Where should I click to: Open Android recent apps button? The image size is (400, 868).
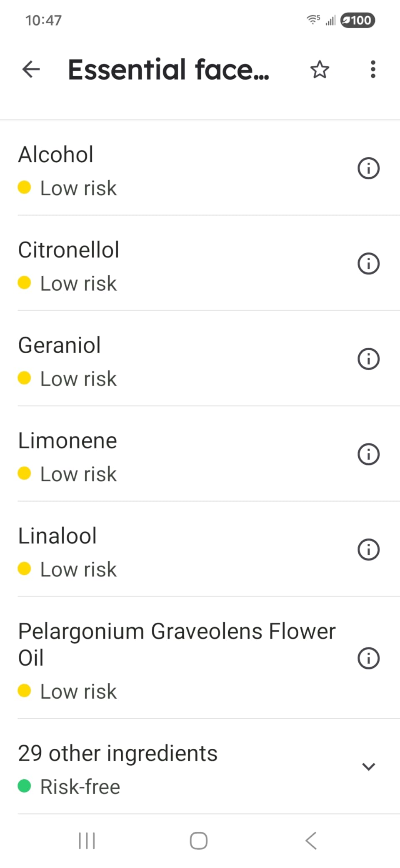87,840
